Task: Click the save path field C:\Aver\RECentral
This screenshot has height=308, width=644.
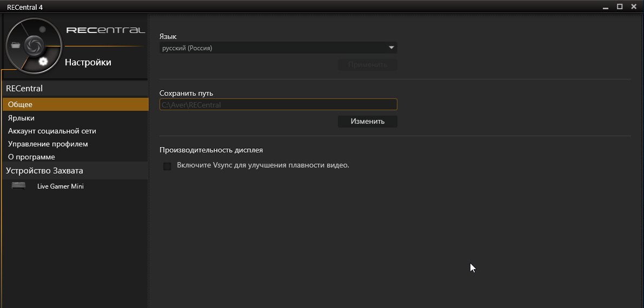Action: 278,105
